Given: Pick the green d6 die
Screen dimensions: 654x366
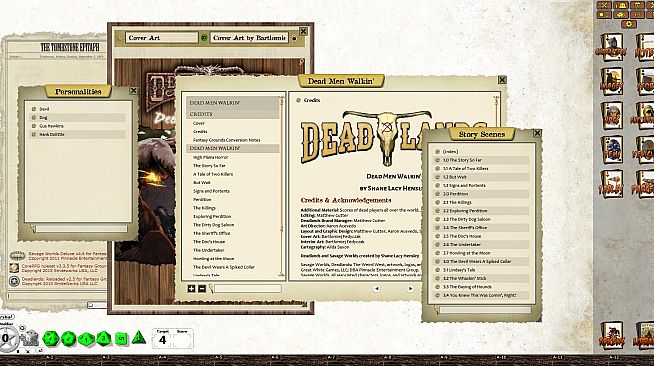Looking at the screenshot, I should (x=121, y=338).
